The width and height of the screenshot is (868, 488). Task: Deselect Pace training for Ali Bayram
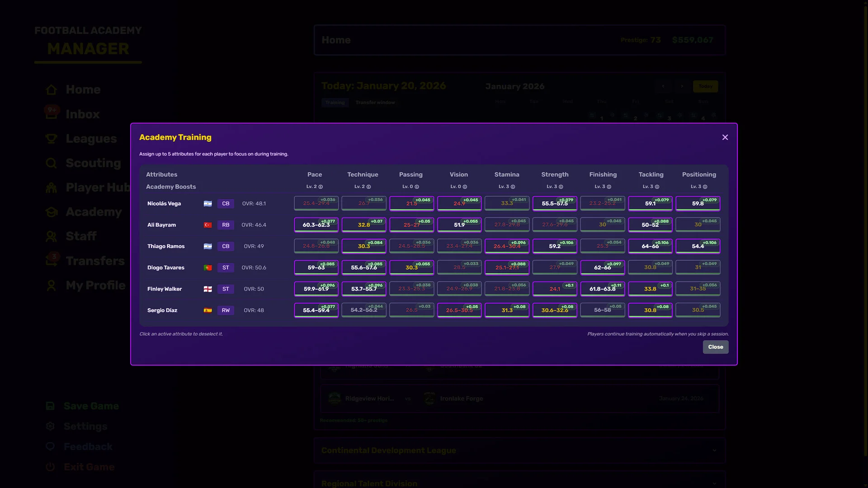tap(316, 225)
